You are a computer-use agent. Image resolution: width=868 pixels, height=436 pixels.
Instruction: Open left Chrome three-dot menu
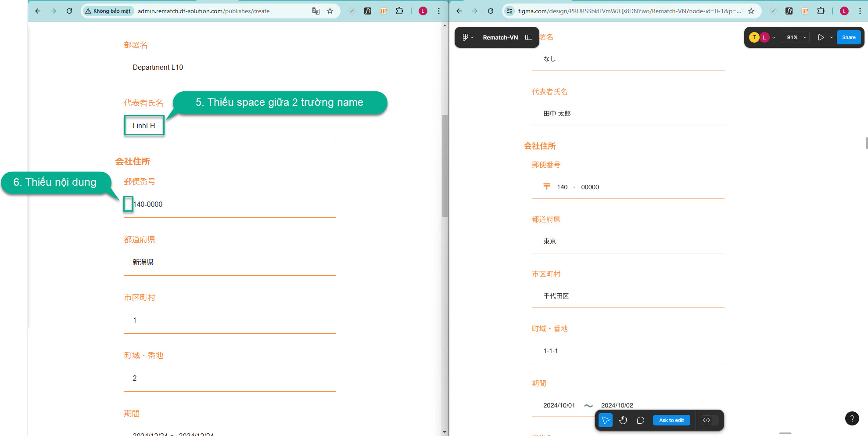439,11
